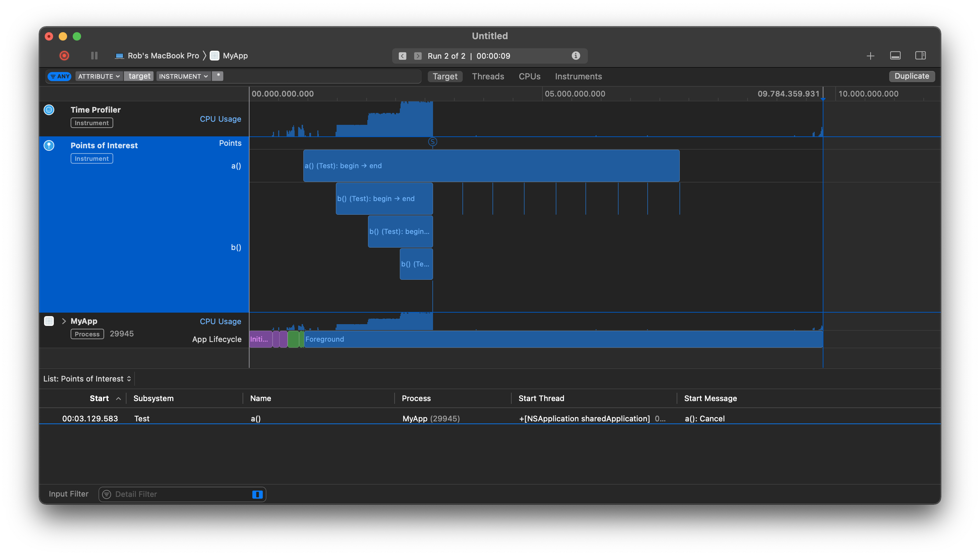Toggle bottom detail pane icon
This screenshot has height=556, width=980.
click(895, 56)
